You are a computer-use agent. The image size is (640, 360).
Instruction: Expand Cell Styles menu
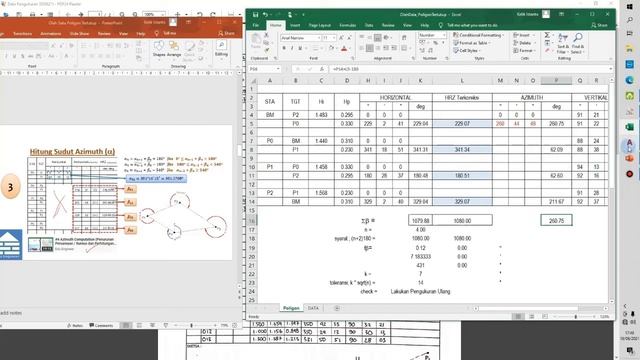pyautogui.click(x=466, y=51)
